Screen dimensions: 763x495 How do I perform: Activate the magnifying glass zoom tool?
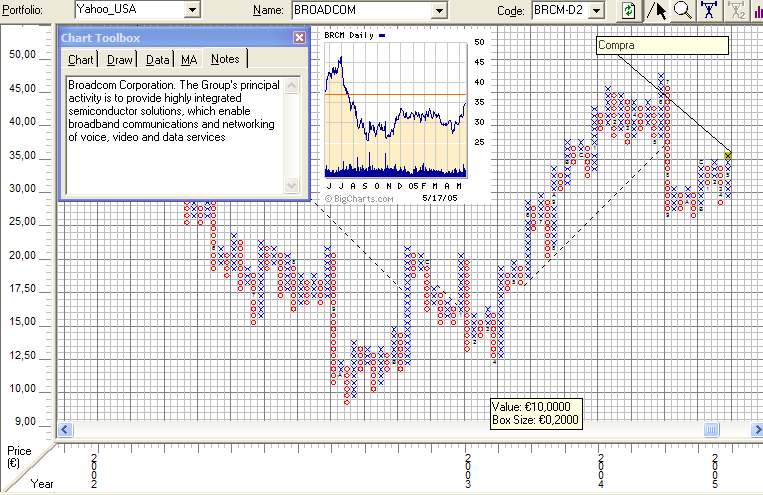pos(683,10)
